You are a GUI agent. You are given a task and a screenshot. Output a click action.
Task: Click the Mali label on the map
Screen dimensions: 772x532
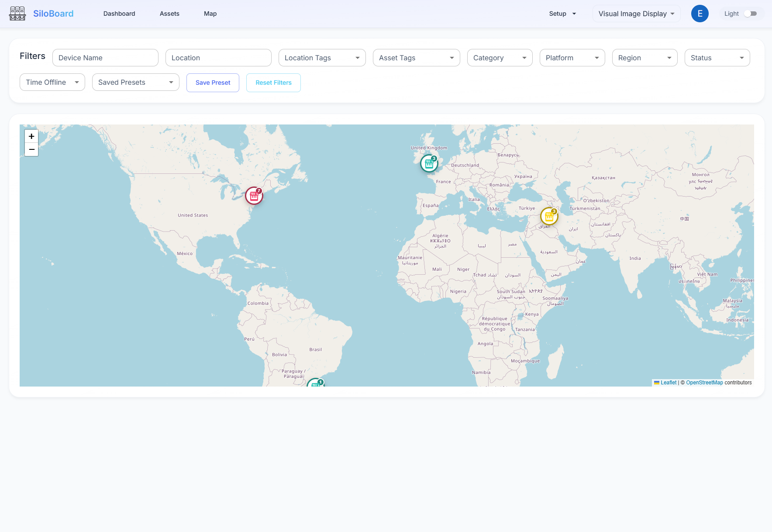(437, 269)
